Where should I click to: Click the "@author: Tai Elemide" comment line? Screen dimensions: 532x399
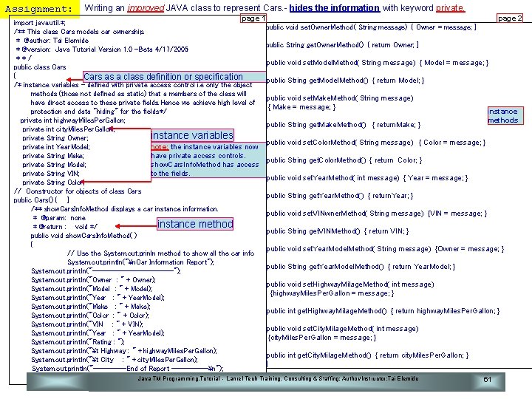pos(52,41)
